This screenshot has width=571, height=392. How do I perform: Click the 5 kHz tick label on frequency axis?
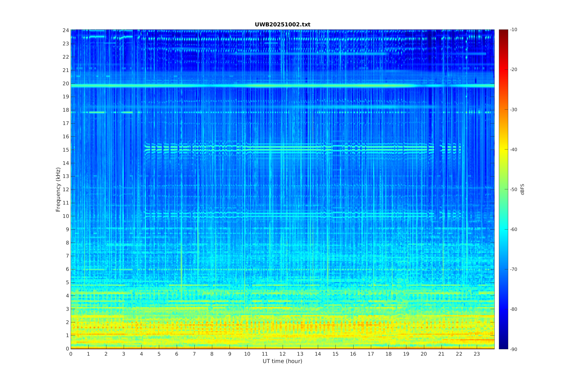pos(67,282)
